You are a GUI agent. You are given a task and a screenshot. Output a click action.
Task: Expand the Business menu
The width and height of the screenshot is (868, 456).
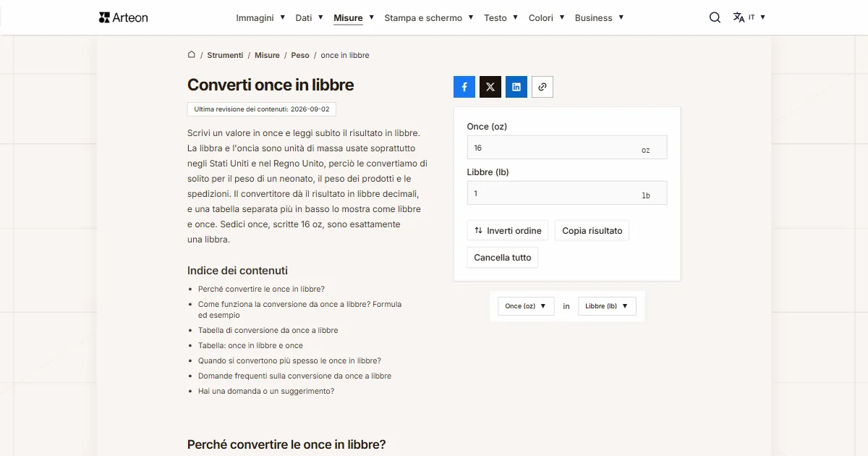pos(600,17)
